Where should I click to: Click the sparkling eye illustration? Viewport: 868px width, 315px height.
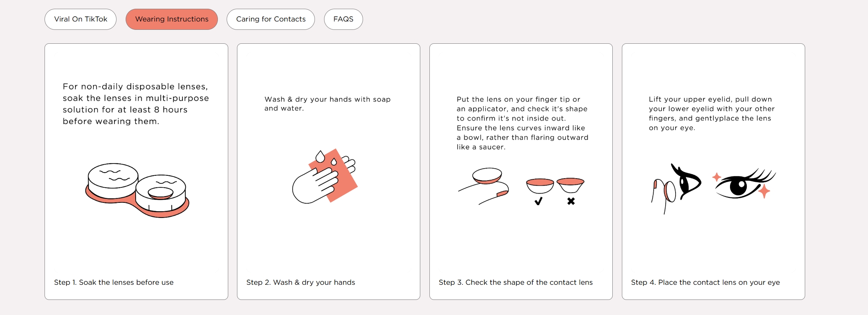click(x=743, y=183)
